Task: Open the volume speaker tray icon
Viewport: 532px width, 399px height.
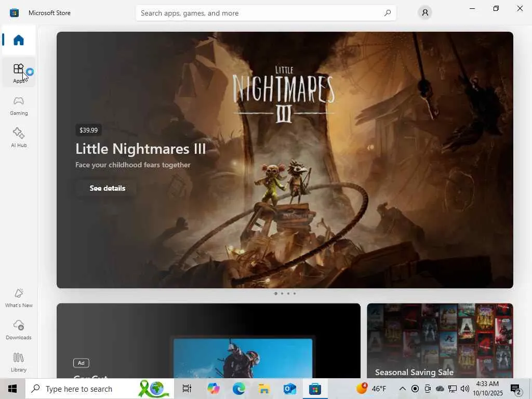Action: [465, 389]
